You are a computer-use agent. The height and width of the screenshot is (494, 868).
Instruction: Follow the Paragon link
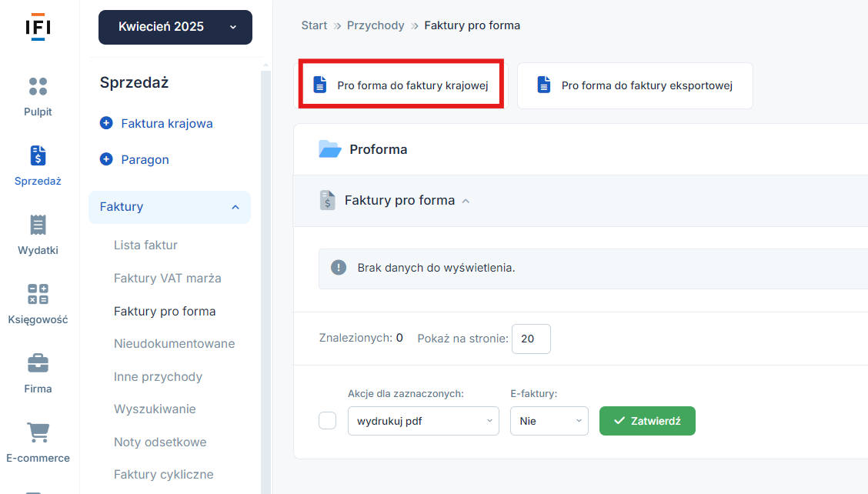pos(145,159)
